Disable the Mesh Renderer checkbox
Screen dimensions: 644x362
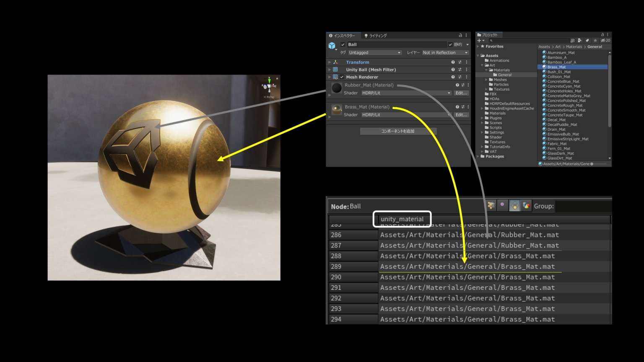(342, 77)
